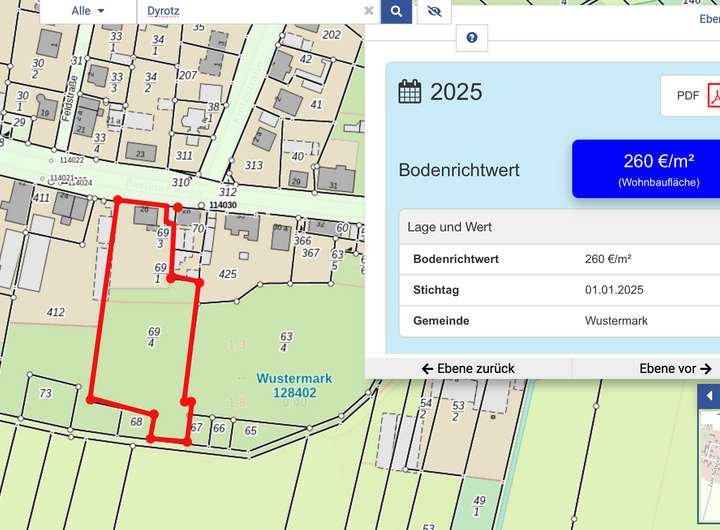Collapse the overview map with the arrow
The image size is (720, 530).
[x=709, y=396]
